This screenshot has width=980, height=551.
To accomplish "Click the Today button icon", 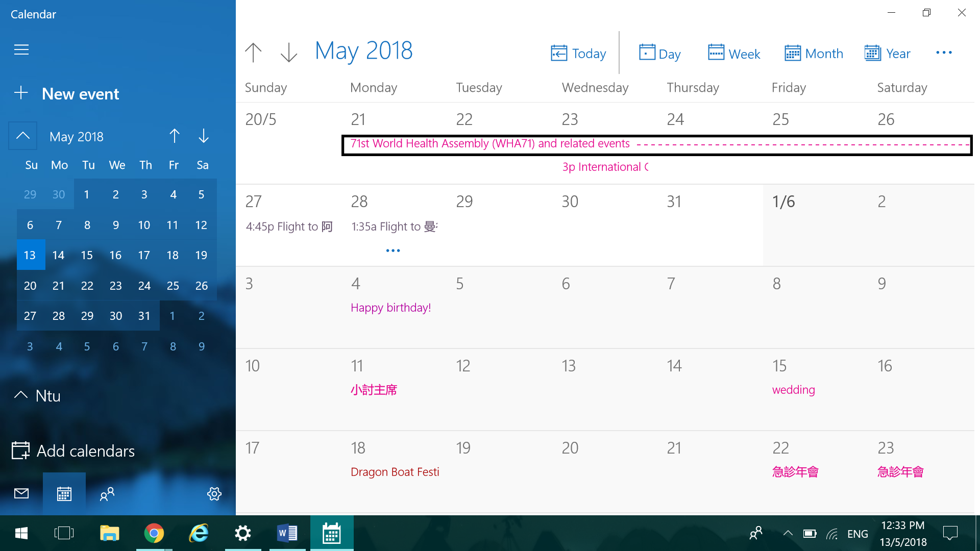I will 559,53.
